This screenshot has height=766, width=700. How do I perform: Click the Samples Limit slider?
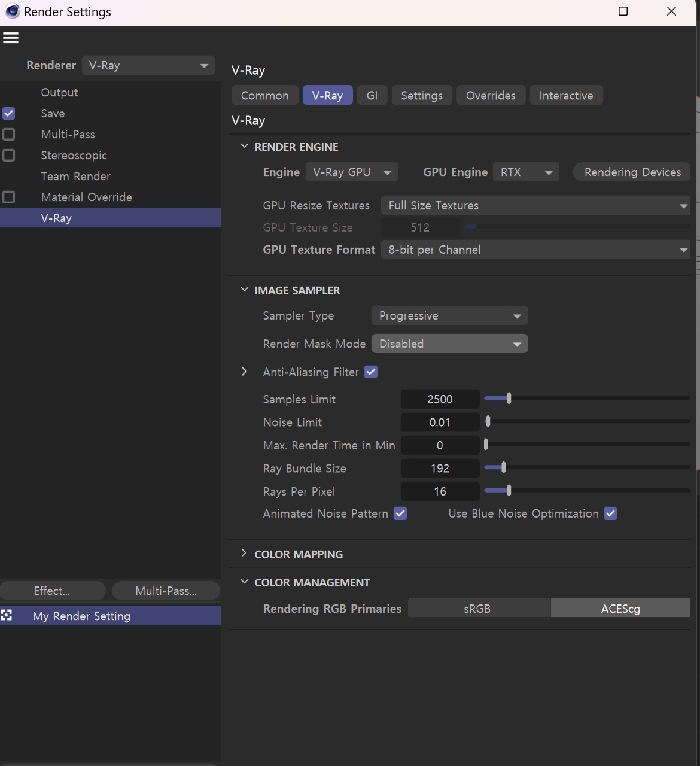[x=586, y=399]
